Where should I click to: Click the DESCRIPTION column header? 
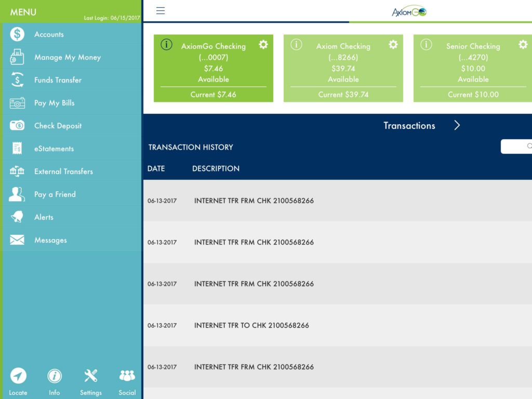pyautogui.click(x=216, y=169)
